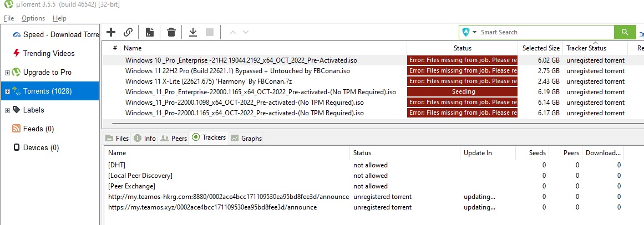Click the Remove torrent trash icon
The image size is (644, 225).
pyautogui.click(x=171, y=32)
